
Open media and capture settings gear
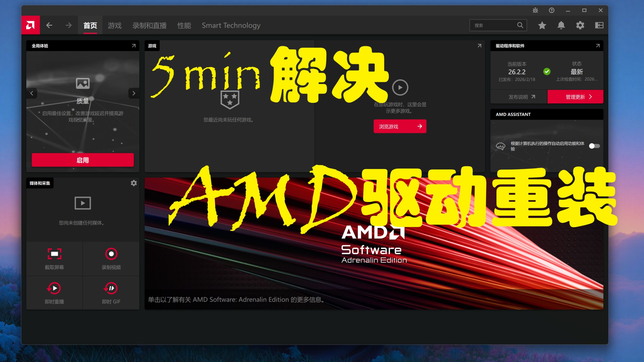(x=134, y=183)
